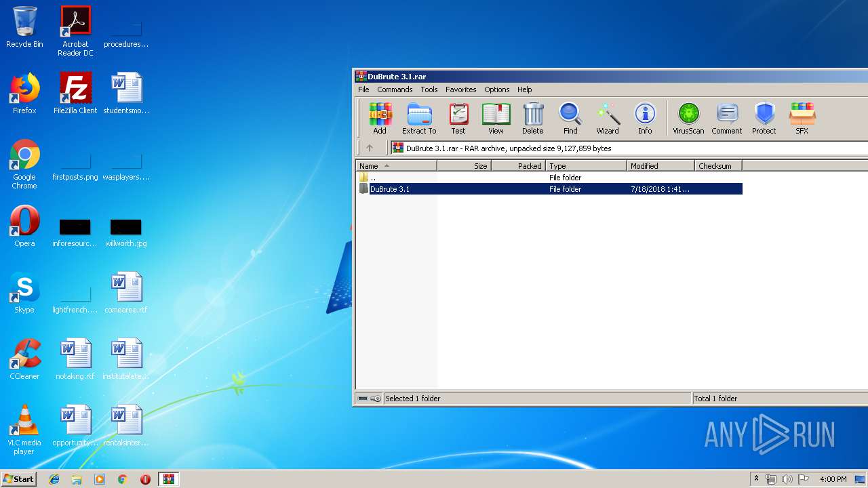Open Opera from the taskbar
The image size is (868, 488).
click(145, 479)
